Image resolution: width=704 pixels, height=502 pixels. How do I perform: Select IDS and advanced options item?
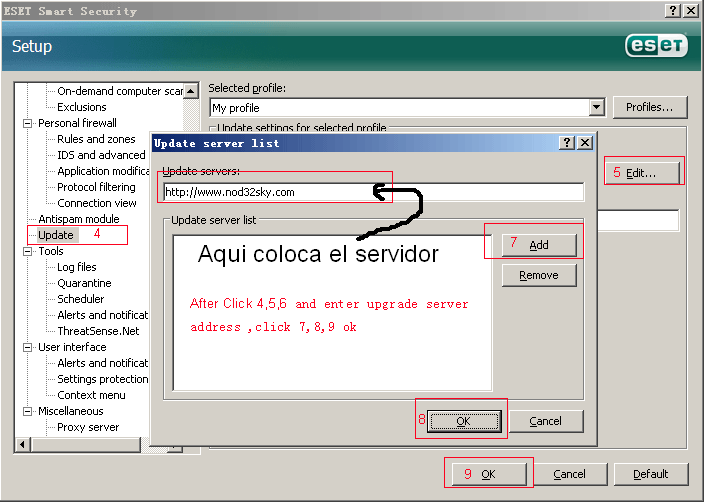coord(101,155)
